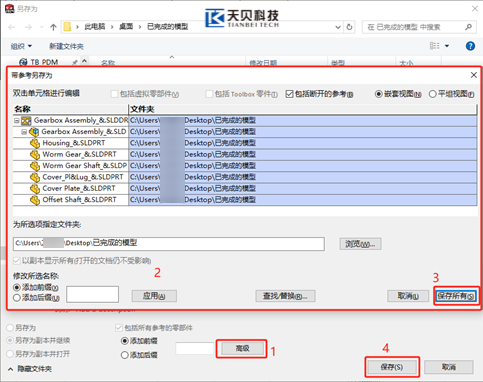Click the TB PDM quick access icon
The image size is (483, 382).
pyautogui.click(x=23, y=62)
